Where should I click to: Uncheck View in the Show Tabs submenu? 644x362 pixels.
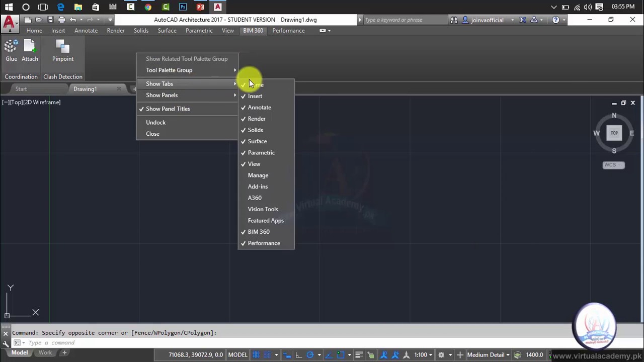pos(266,164)
